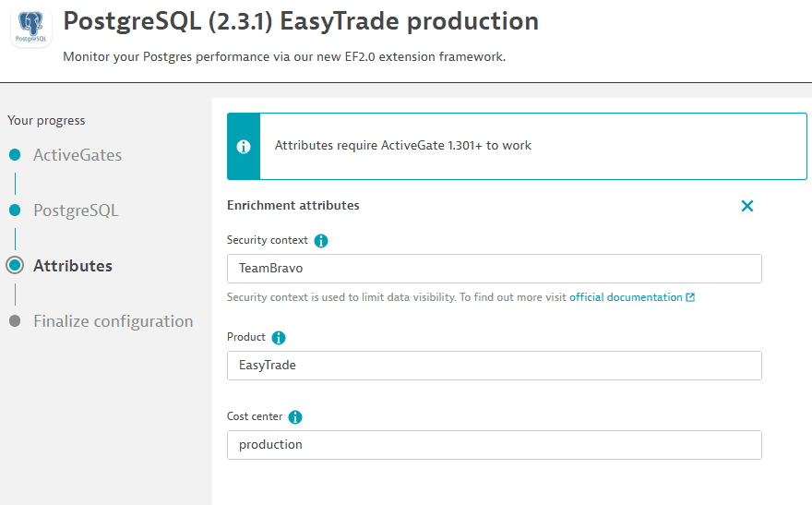This screenshot has width=812, height=505.
Task: Click the 'Attributes require ActiveGate 1.301+' message
Action: 403,146
